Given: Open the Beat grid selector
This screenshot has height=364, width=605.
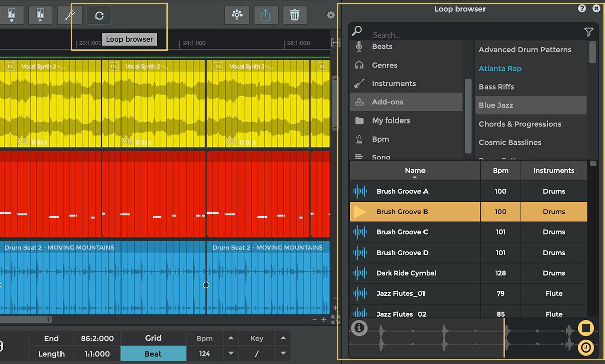Looking at the screenshot, I should click(153, 354).
